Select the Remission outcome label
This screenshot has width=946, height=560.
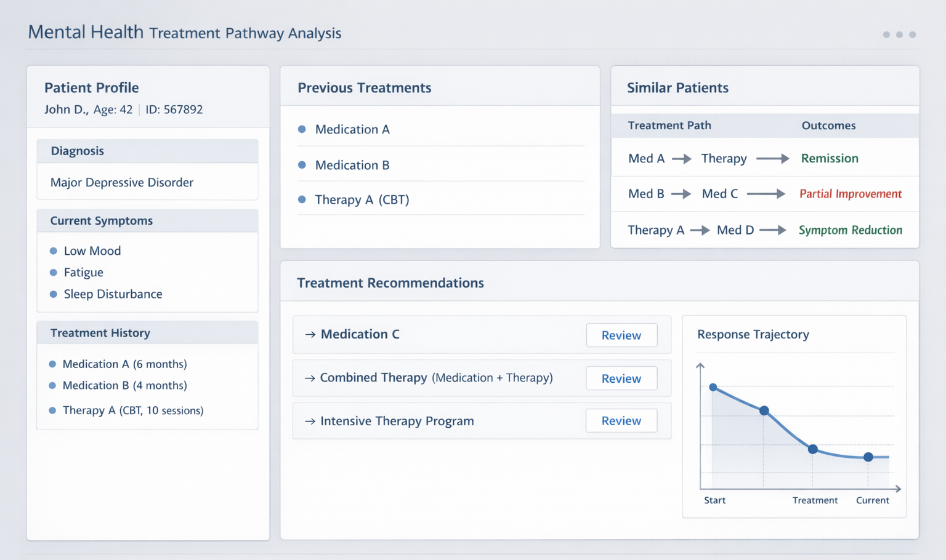(829, 158)
